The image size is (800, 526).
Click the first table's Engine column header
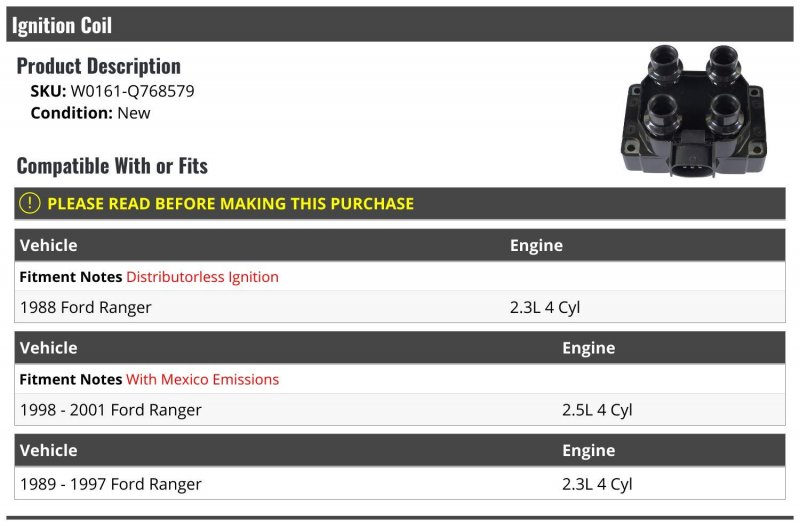click(536, 245)
